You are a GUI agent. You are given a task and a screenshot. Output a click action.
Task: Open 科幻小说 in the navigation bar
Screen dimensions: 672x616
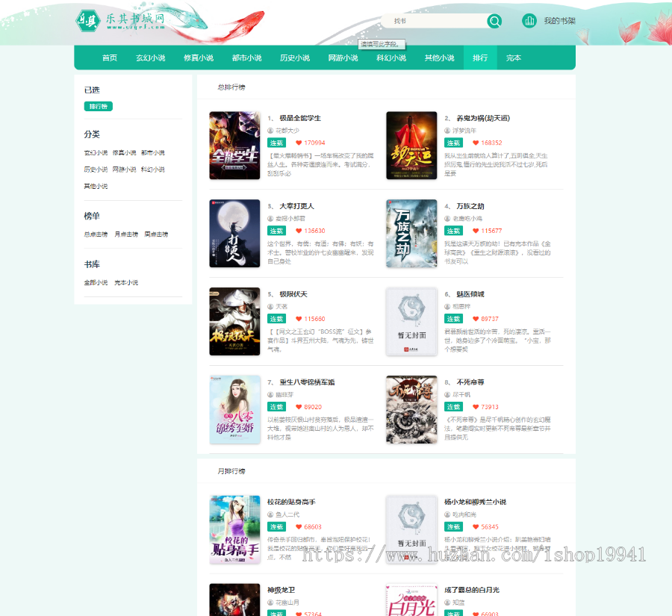click(x=391, y=57)
